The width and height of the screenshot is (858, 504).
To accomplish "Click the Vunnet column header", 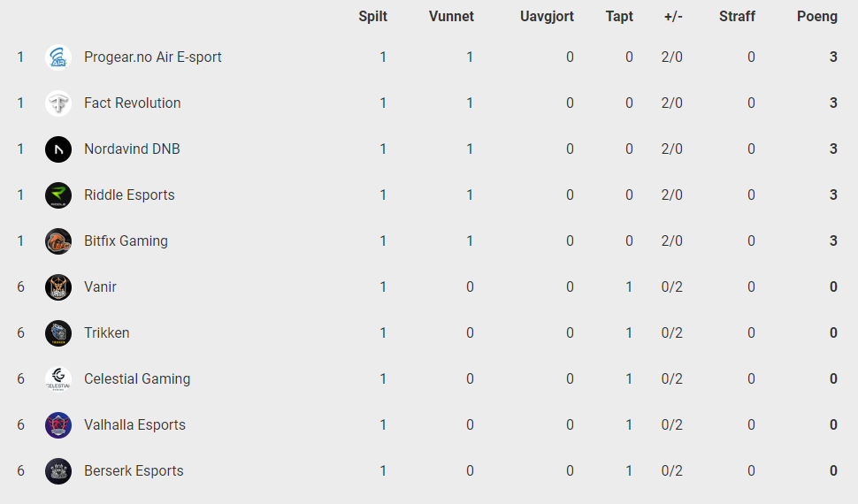I will coord(451,17).
